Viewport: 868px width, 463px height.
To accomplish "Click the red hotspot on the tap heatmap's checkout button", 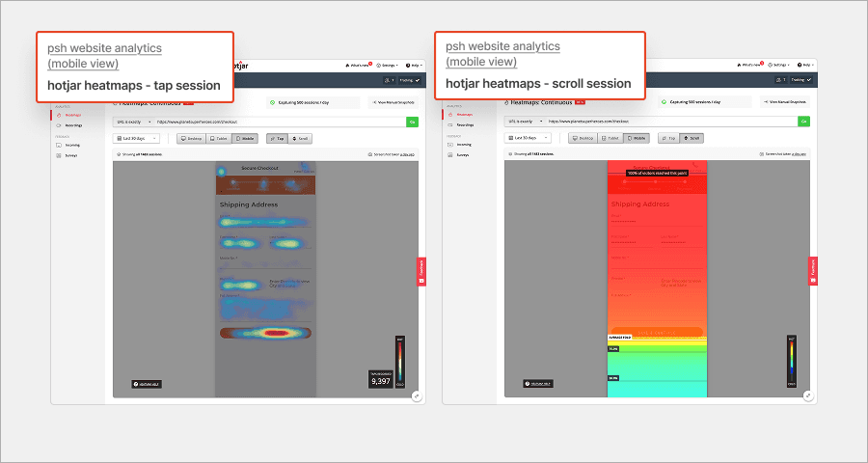I will (x=275, y=334).
